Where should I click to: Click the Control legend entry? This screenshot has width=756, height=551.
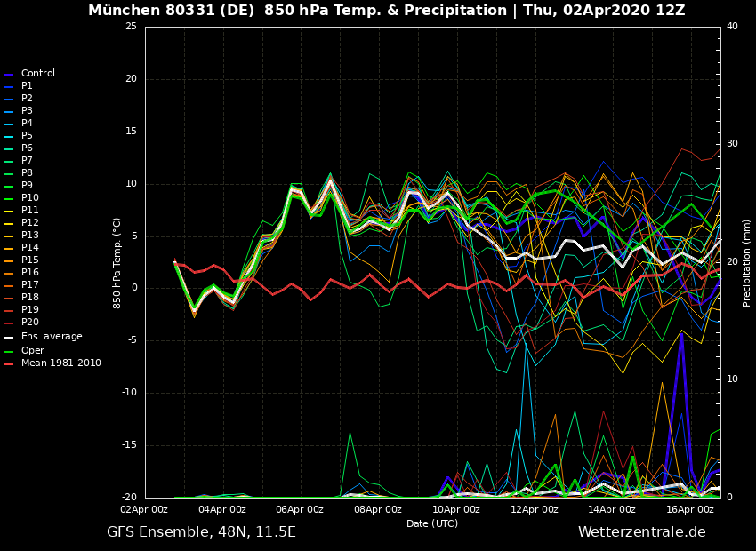coord(37,74)
